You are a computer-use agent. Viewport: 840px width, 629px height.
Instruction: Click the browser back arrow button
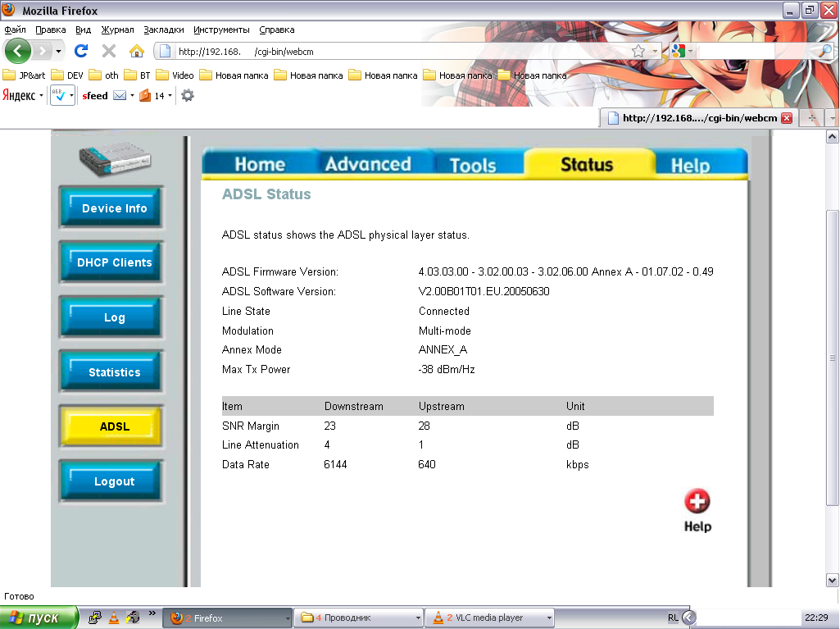(x=18, y=51)
